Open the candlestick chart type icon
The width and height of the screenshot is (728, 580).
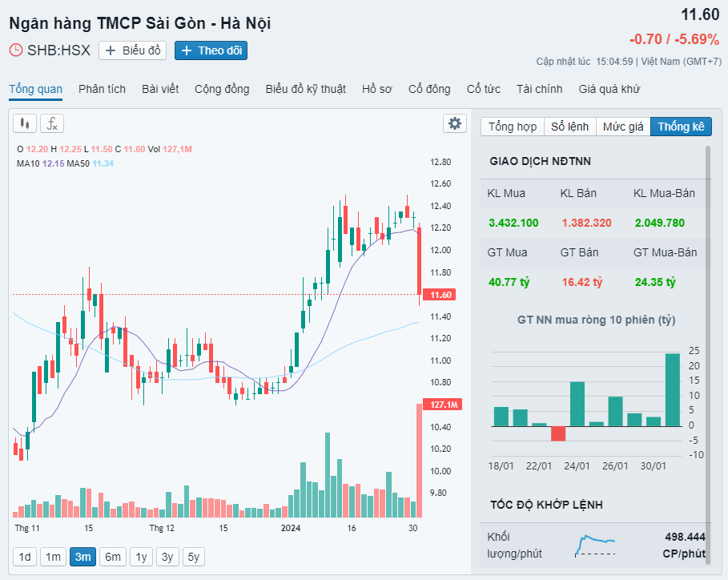[25, 123]
